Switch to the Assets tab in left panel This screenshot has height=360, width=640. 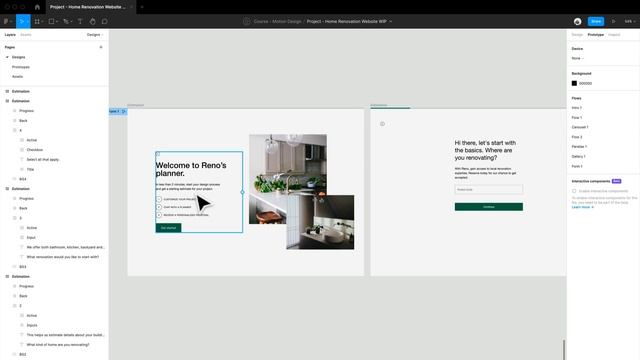coord(26,35)
